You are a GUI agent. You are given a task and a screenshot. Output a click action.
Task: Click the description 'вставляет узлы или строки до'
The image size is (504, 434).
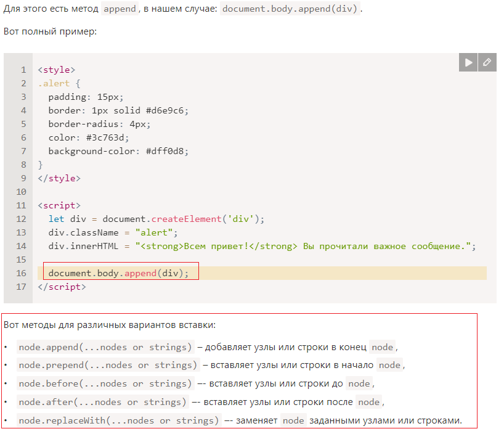[276, 383]
